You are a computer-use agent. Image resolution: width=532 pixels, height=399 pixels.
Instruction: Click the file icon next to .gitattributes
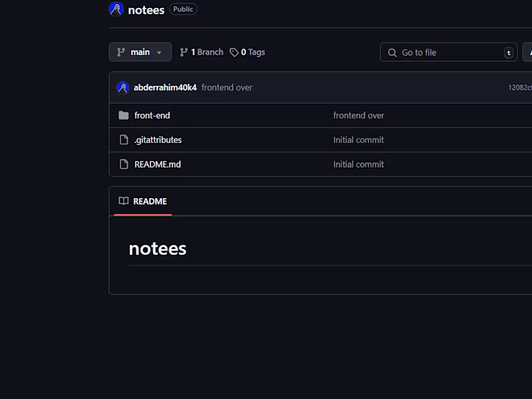(124, 140)
